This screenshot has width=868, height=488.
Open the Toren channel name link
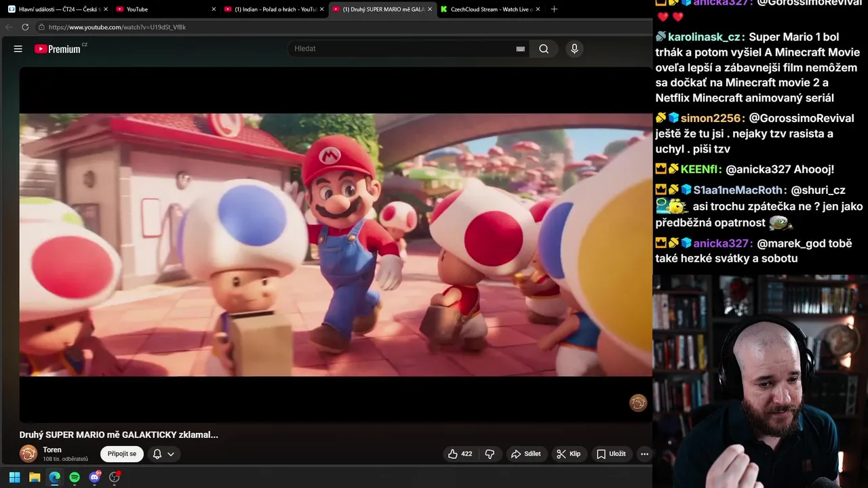(x=52, y=450)
